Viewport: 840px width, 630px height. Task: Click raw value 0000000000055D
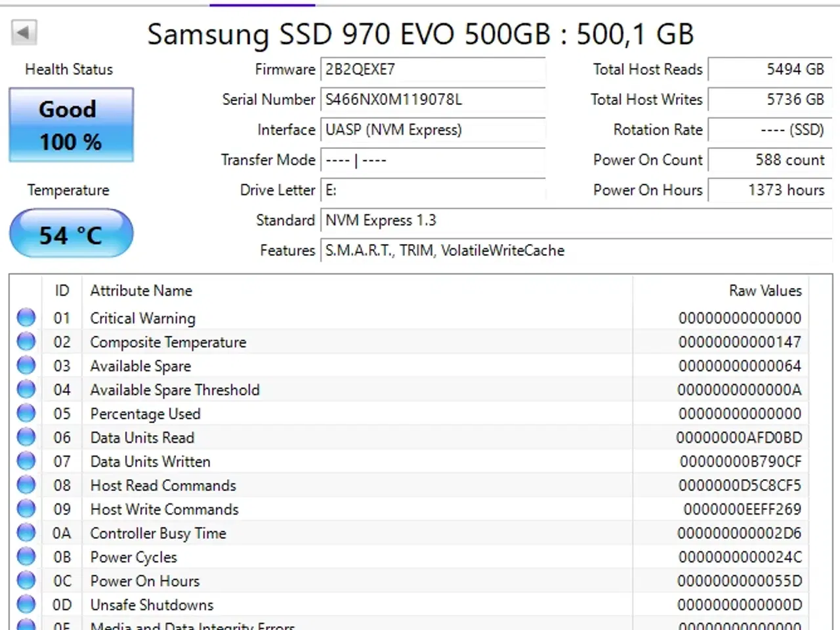pyautogui.click(x=740, y=581)
